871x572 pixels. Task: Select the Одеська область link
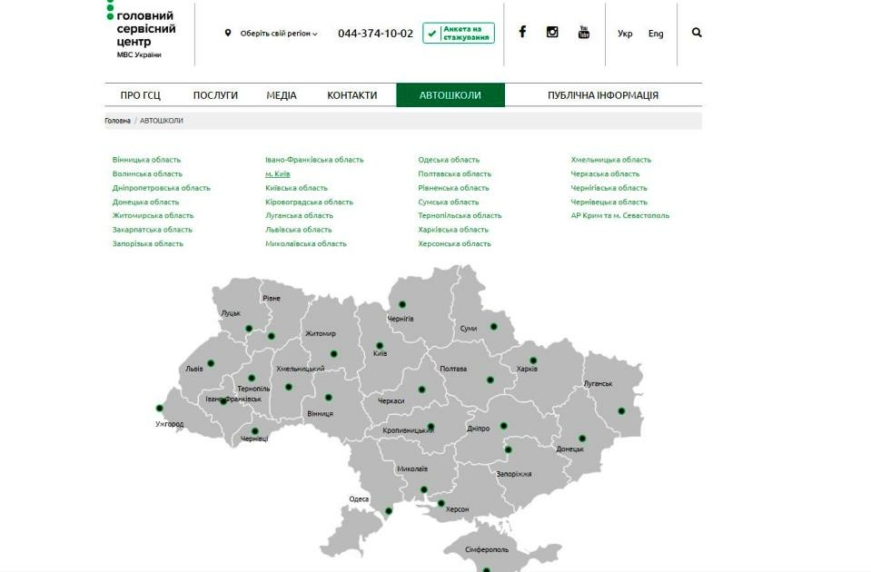point(448,160)
